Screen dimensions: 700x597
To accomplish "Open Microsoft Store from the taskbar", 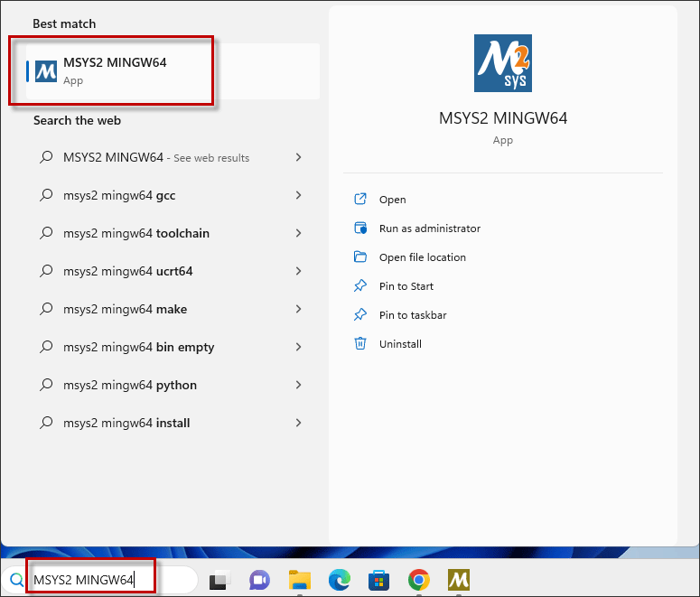I will tap(378, 580).
